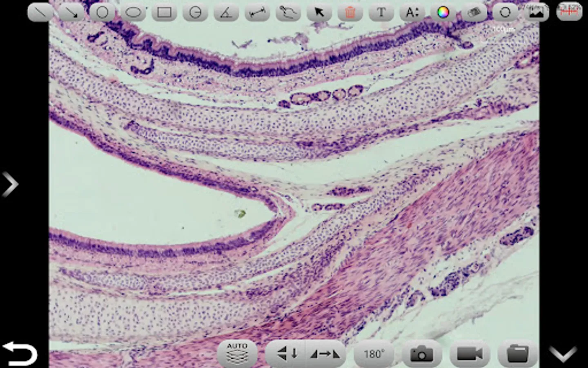Toggle AUTO layer mode button

[x=237, y=353]
